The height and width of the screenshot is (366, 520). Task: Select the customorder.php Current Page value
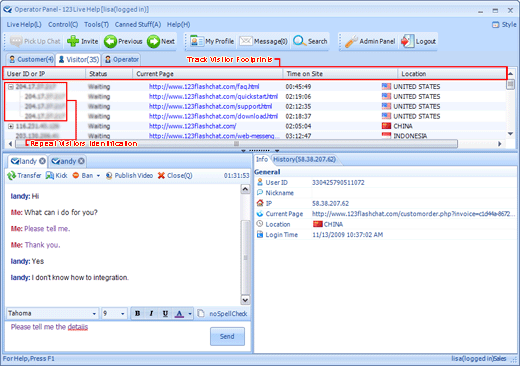coord(413,214)
